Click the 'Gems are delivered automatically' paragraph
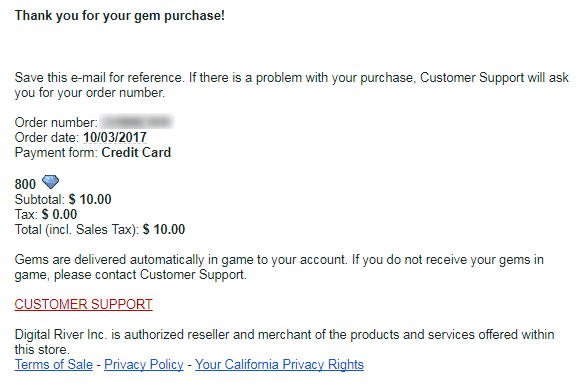 tap(279, 267)
